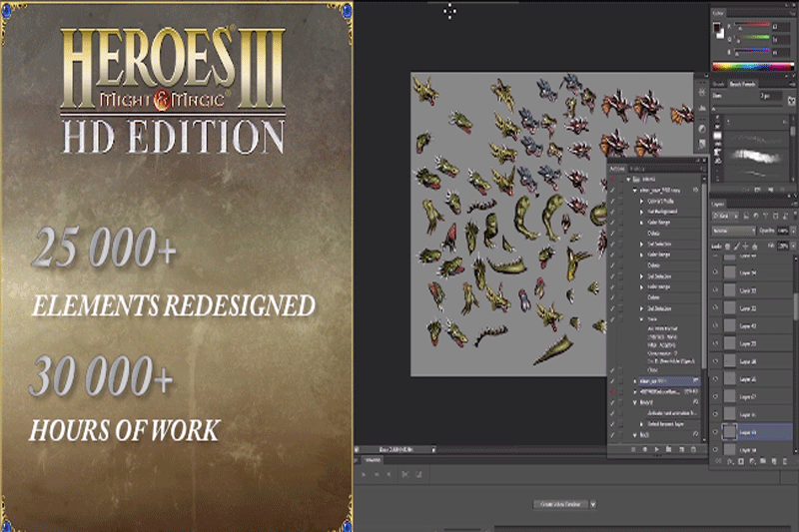Open the layer style fx icon

(x=730, y=461)
